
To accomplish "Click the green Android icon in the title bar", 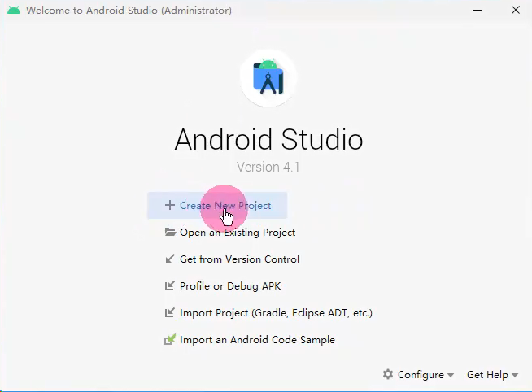I will tap(14, 11).
